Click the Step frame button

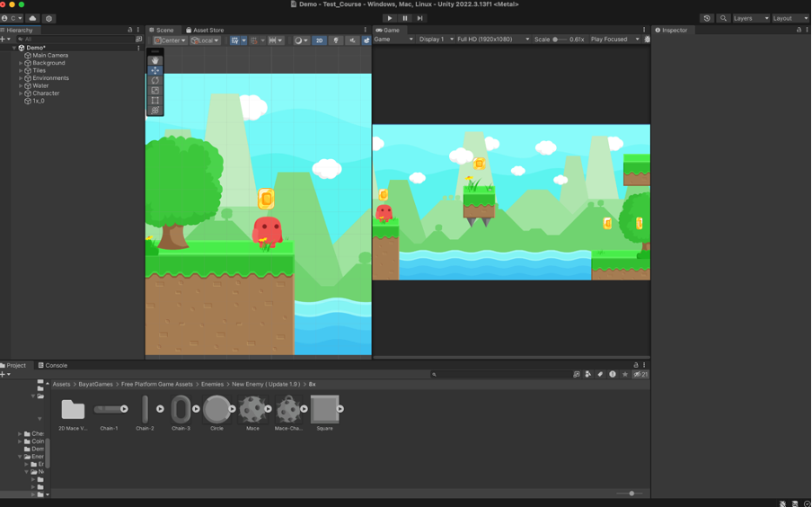419,18
